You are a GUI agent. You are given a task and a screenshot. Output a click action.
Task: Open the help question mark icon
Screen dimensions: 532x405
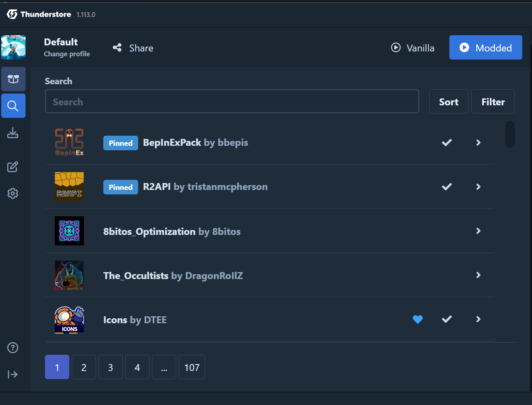13,347
